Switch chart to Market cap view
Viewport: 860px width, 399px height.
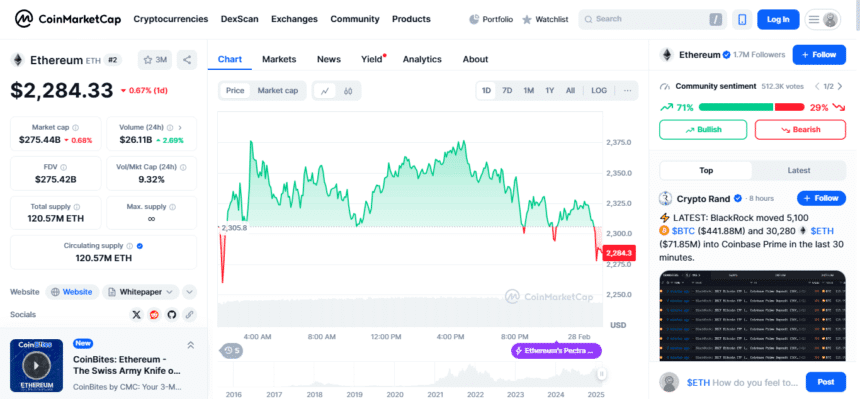click(x=278, y=91)
